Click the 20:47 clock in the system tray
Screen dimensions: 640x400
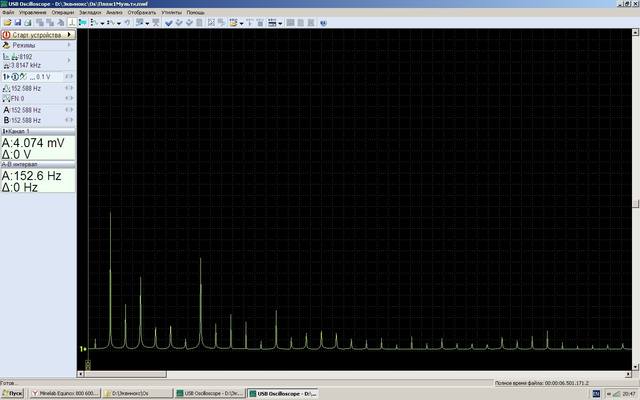(629, 393)
